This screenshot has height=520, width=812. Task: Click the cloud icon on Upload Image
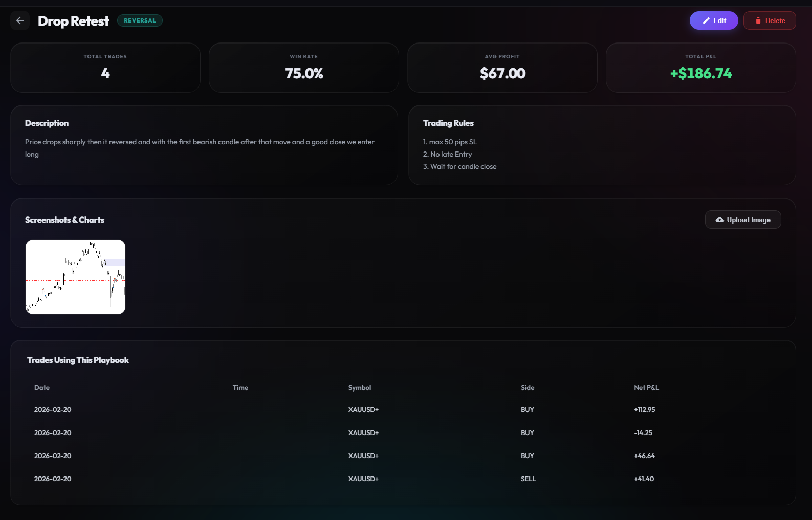point(719,220)
